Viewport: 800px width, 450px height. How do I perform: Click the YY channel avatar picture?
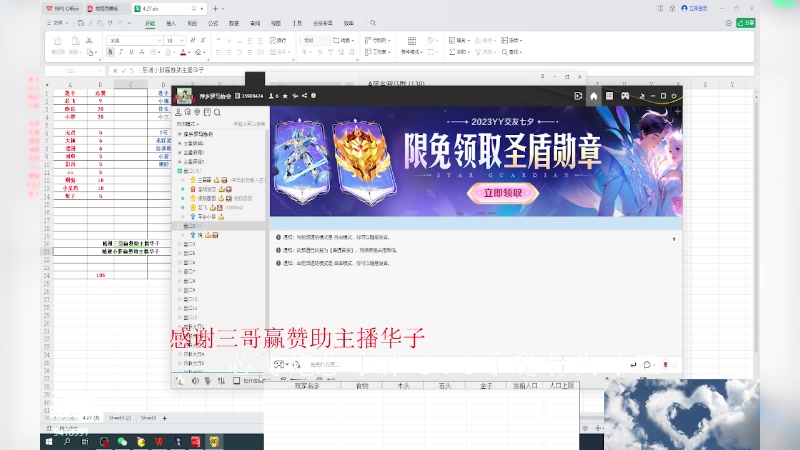click(x=184, y=96)
